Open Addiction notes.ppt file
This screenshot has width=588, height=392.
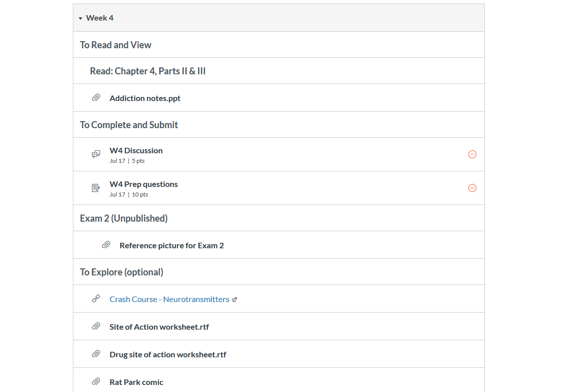click(145, 99)
